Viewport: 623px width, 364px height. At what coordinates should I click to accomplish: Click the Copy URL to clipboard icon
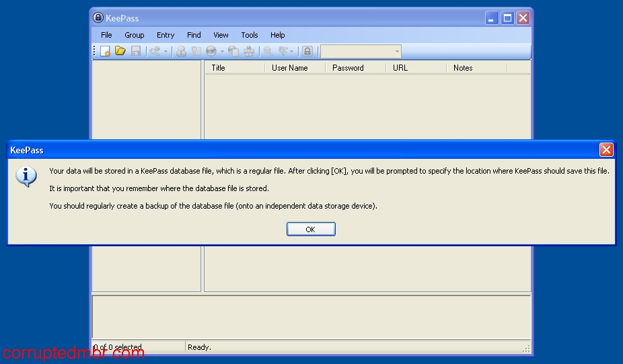click(x=233, y=51)
